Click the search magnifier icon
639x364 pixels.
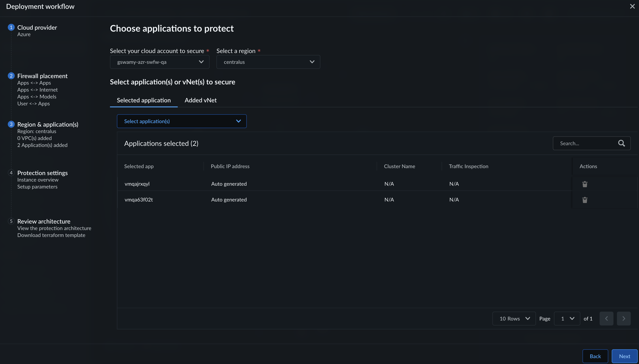pos(621,143)
